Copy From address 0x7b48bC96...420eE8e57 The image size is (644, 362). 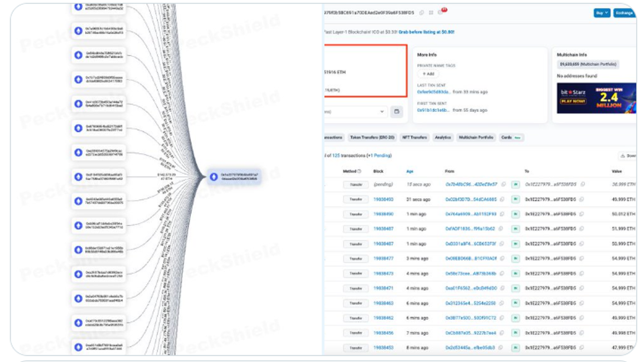coord(503,184)
